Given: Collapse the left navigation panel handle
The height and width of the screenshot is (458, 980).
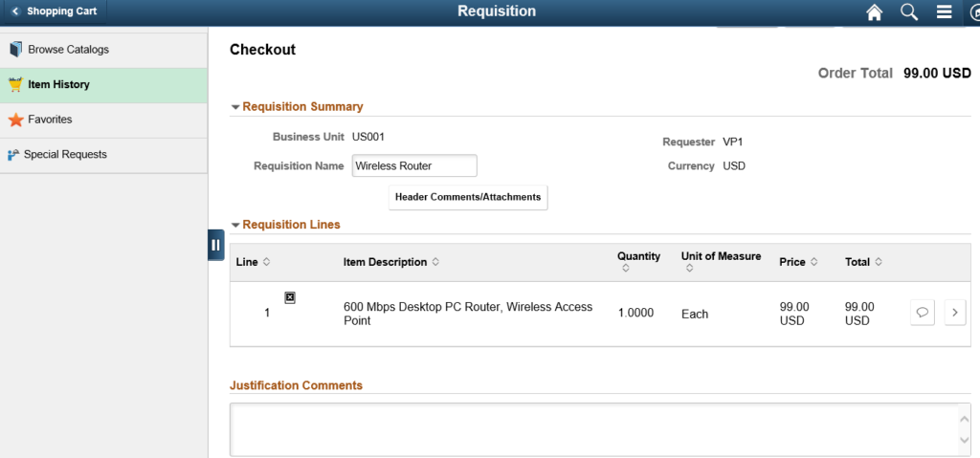Looking at the screenshot, I should pos(215,245).
